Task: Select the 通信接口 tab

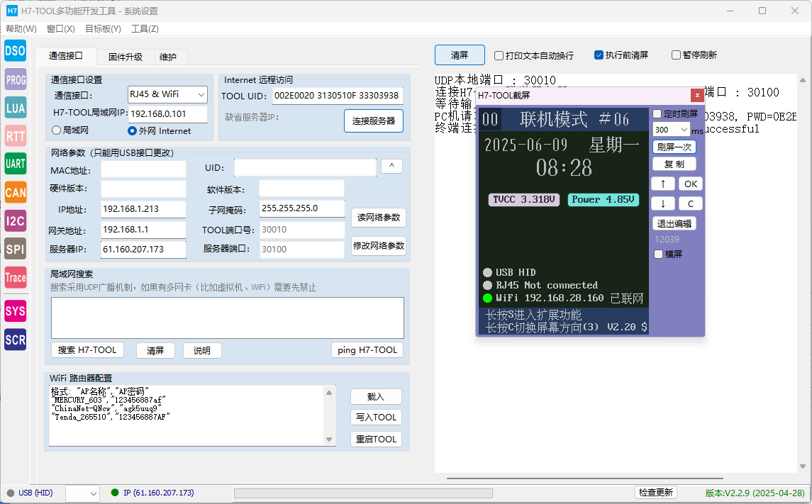Action: pos(66,56)
